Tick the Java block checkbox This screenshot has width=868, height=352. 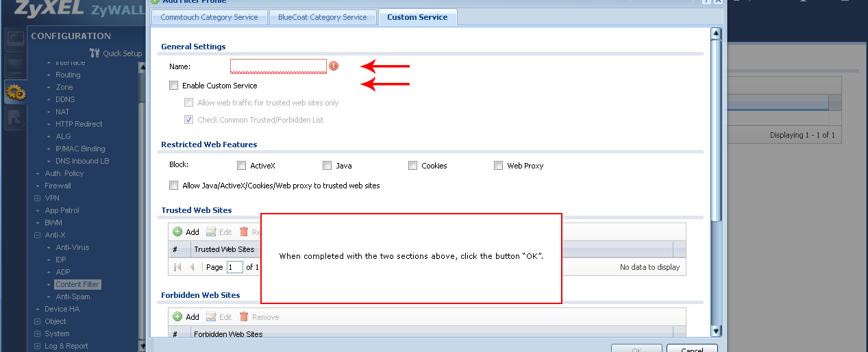click(327, 166)
